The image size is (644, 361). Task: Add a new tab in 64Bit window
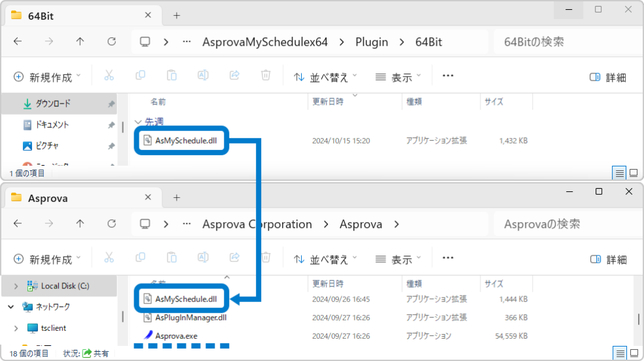pos(177,16)
